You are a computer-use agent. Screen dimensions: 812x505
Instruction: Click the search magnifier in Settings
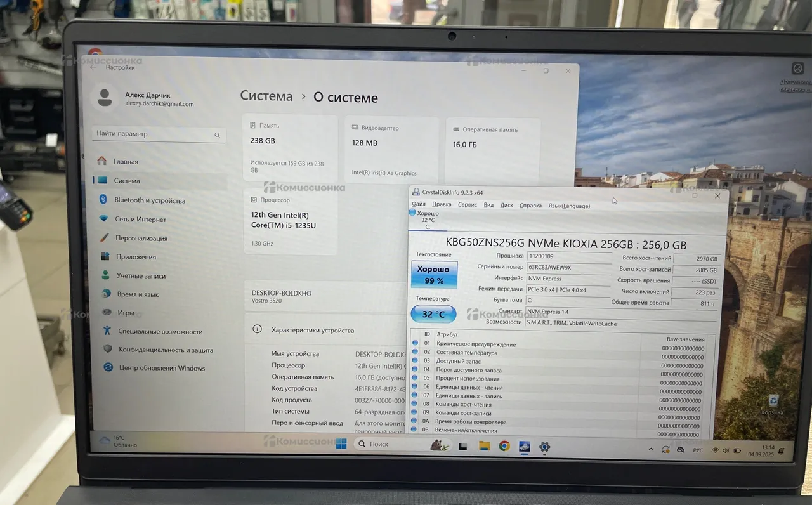coord(217,135)
